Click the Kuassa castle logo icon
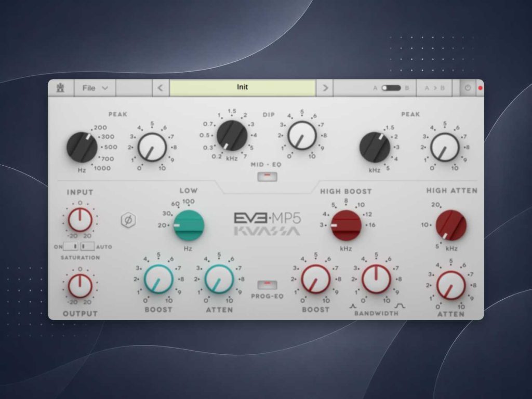 click(61, 88)
